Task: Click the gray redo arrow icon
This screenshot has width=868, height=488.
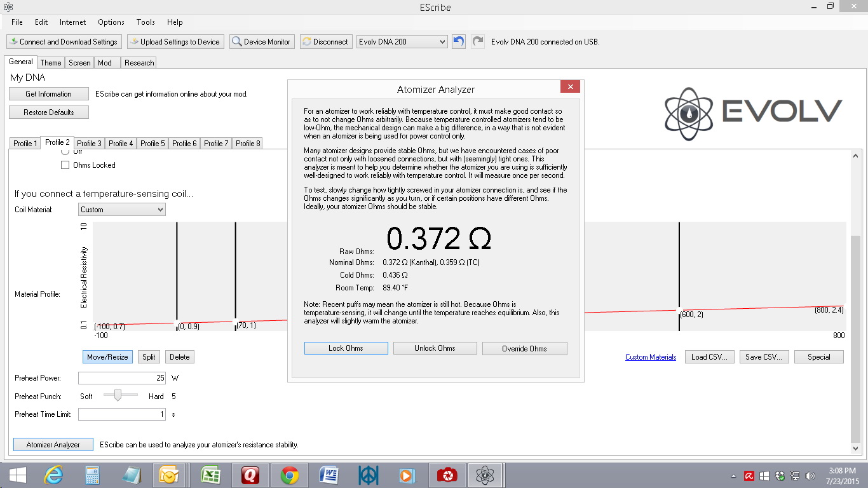Action: point(478,42)
